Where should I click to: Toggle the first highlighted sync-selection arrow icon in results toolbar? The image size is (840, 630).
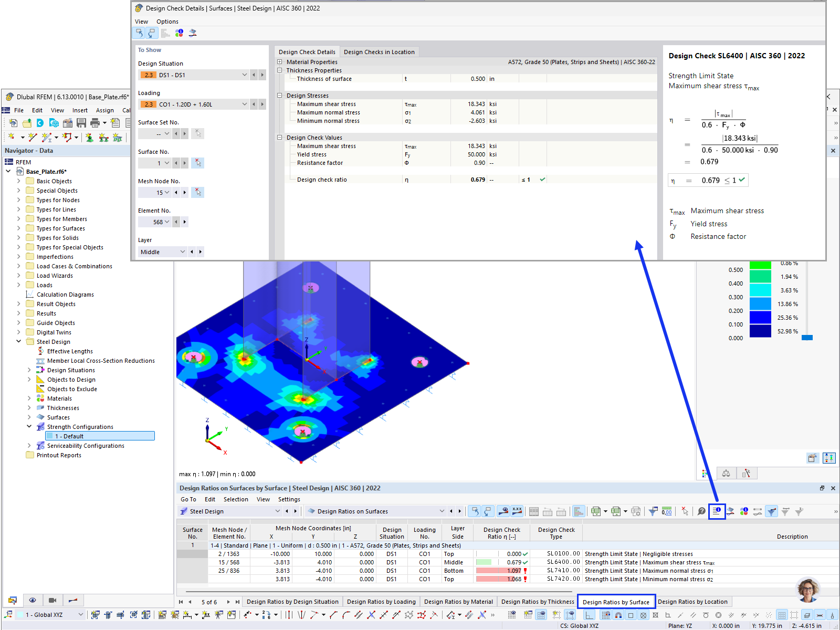tap(475, 511)
